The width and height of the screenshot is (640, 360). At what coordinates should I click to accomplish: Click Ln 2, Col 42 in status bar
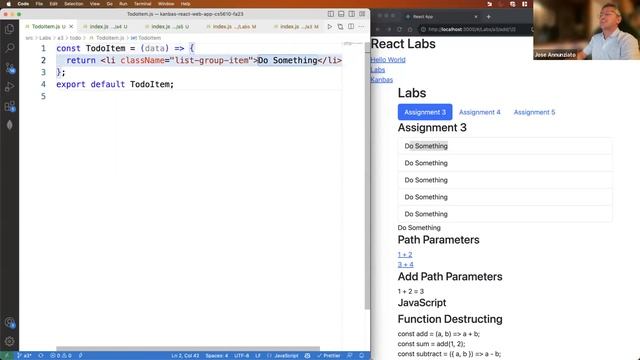(x=185, y=356)
